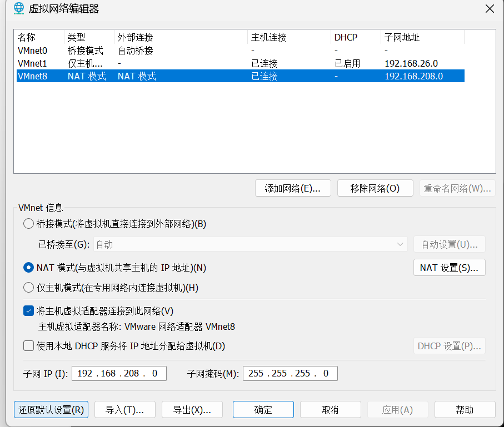Click 已连接 cell in VMnet8 row
The height and width of the screenshot is (427, 504).
point(264,76)
